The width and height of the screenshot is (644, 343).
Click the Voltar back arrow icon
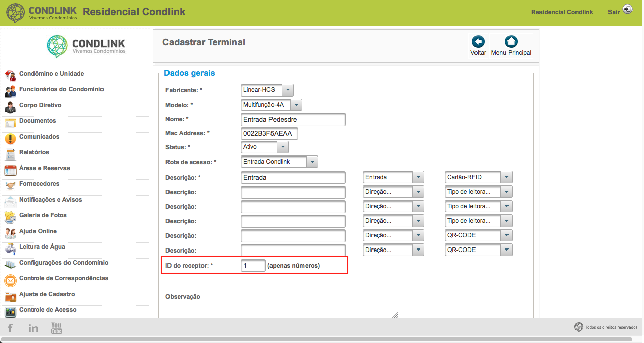pyautogui.click(x=478, y=42)
